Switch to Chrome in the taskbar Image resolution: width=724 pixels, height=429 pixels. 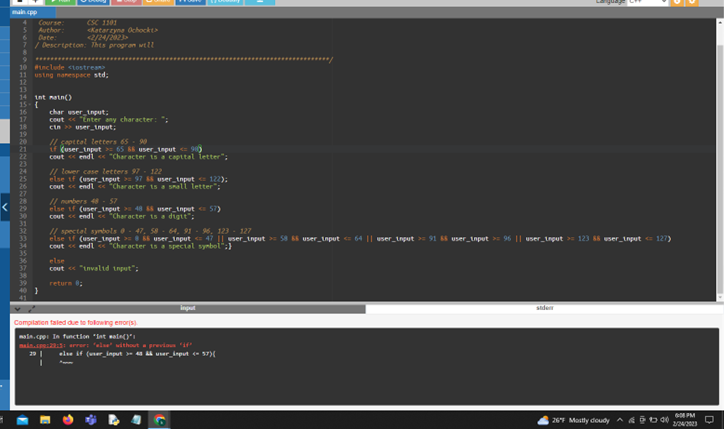pos(159,420)
